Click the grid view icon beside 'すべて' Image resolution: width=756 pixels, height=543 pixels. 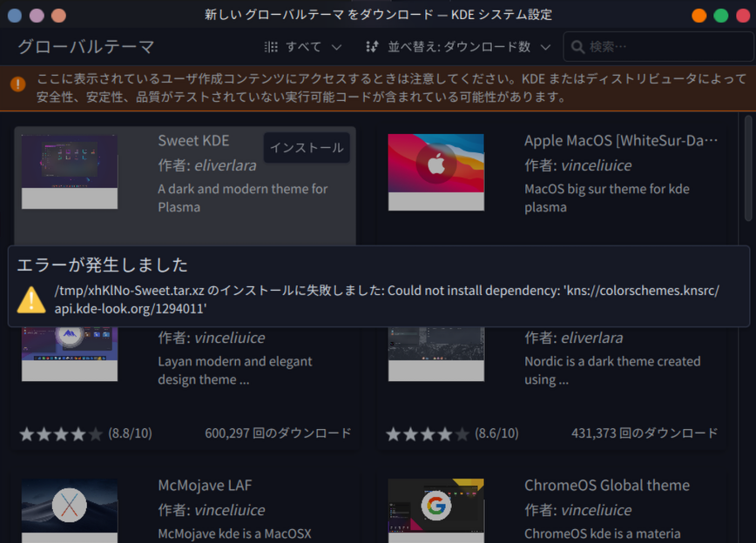[271, 47]
